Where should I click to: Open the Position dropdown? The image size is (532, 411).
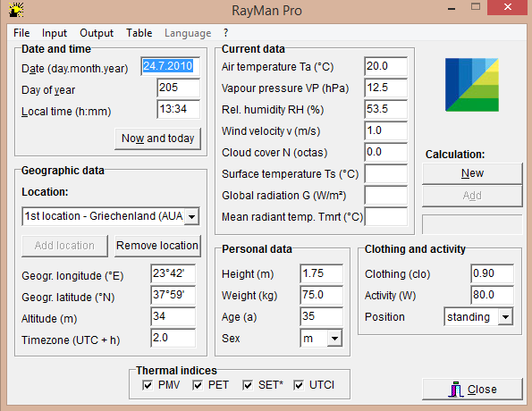pos(505,317)
